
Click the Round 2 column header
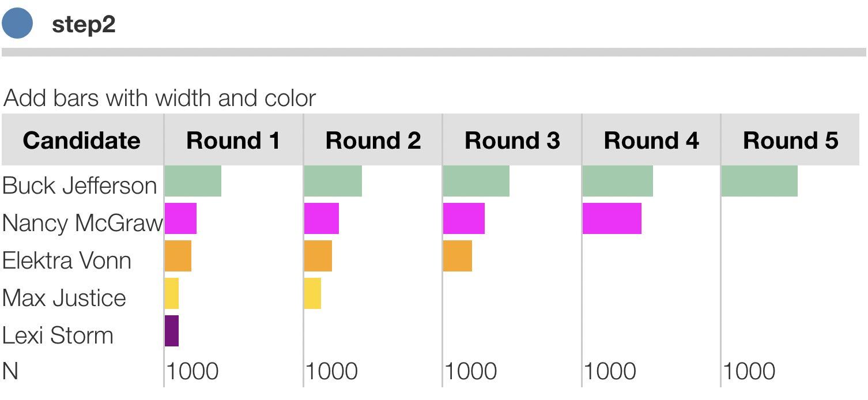tap(373, 141)
